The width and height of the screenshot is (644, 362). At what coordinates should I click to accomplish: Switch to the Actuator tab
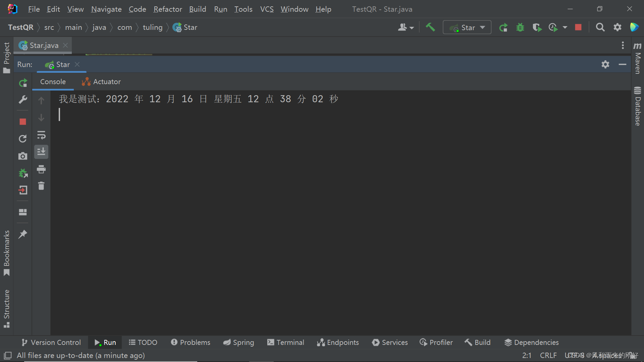click(101, 81)
